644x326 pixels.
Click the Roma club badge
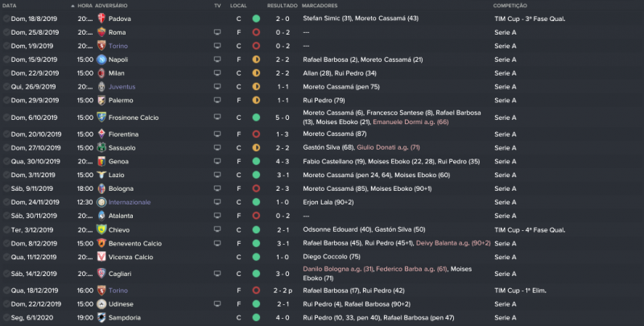pyautogui.click(x=101, y=32)
